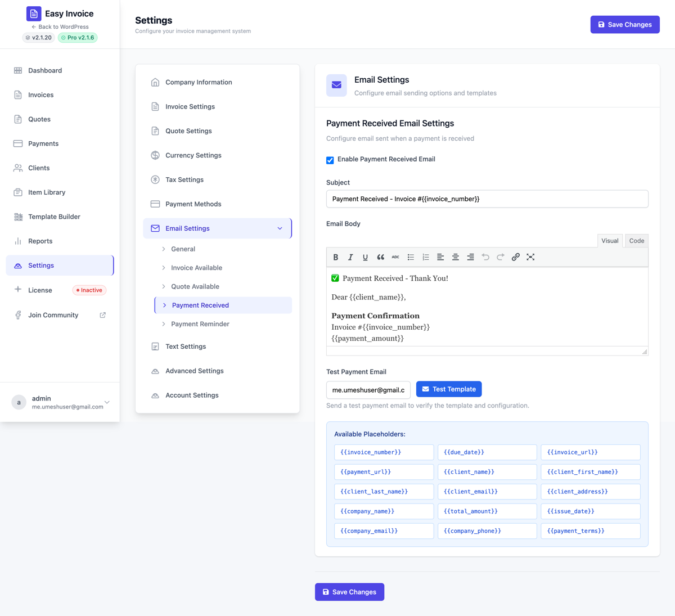Undo last edit in email editor

(485, 257)
